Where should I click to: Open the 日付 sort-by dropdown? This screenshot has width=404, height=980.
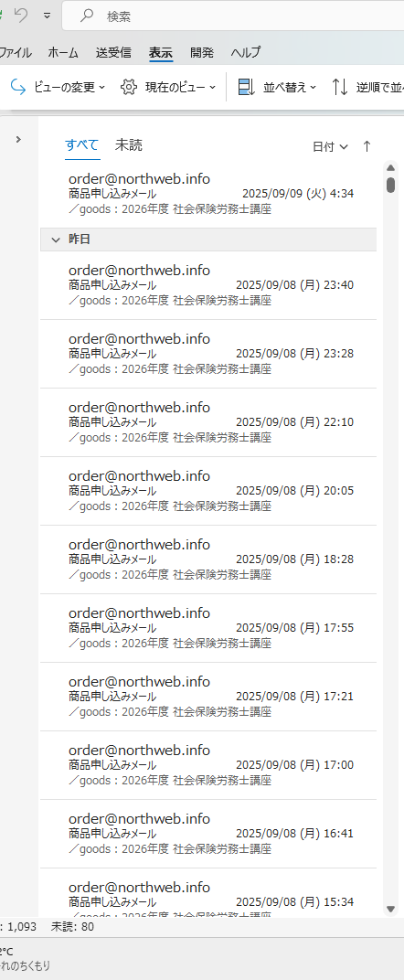pyautogui.click(x=330, y=147)
